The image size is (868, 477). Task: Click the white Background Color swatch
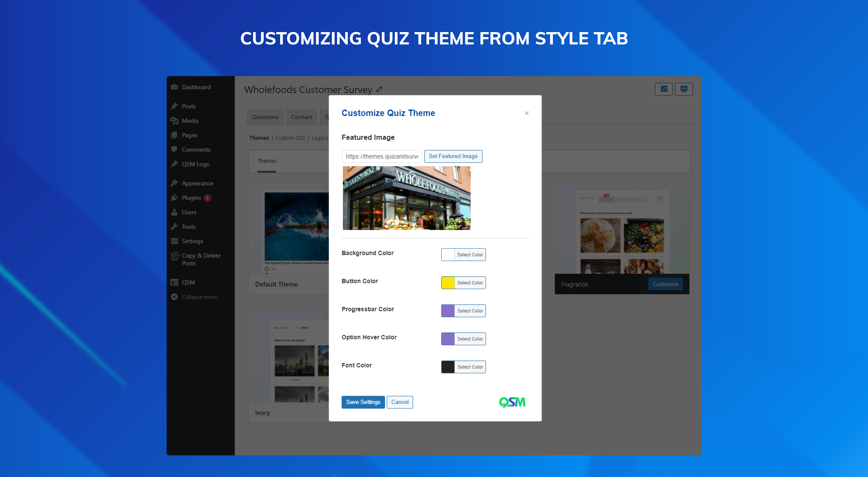(448, 255)
